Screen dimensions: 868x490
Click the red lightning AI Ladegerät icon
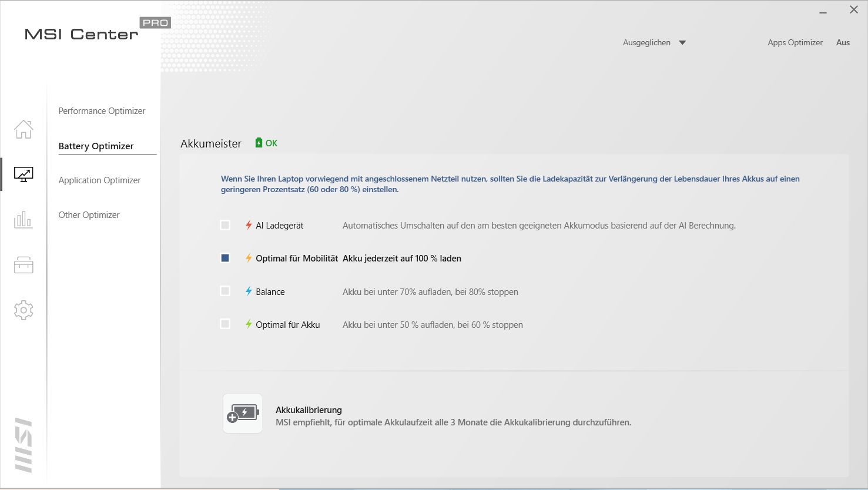click(x=249, y=225)
